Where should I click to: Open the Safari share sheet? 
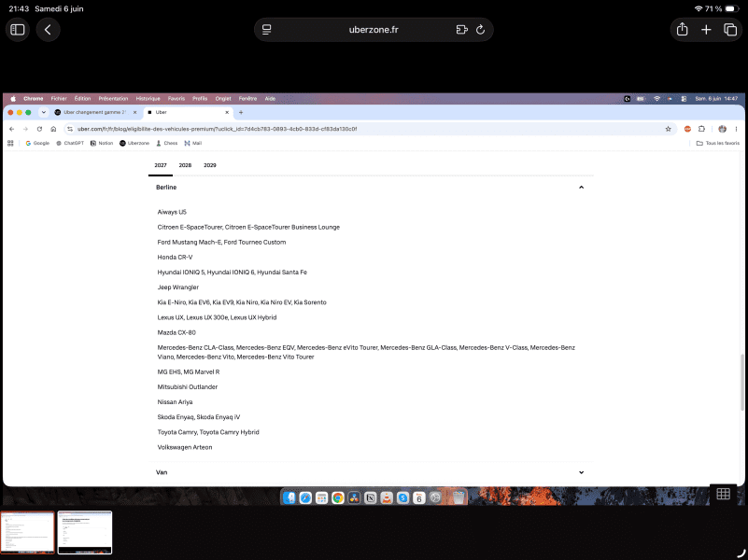(683, 30)
